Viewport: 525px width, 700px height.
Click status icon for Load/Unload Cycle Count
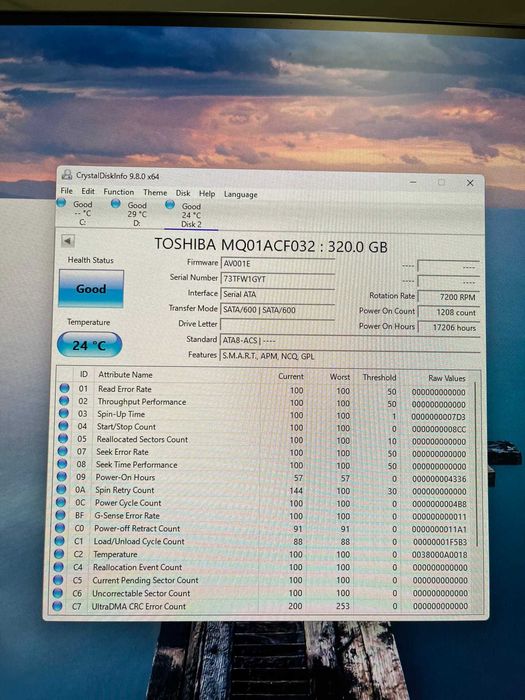coord(59,541)
